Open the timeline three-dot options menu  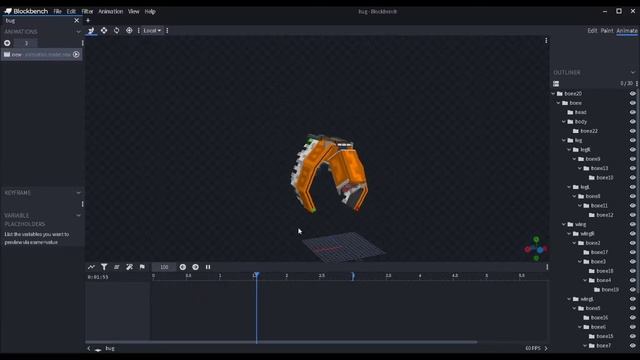tap(547, 267)
